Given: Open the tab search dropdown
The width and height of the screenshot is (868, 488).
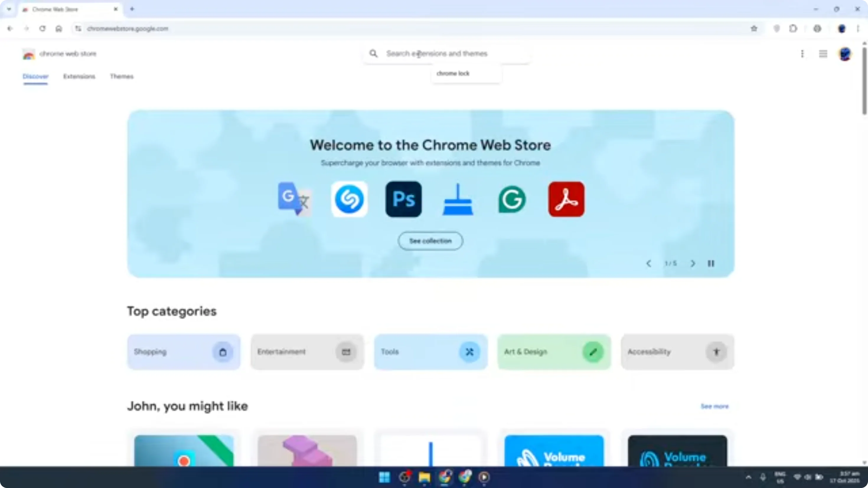Looking at the screenshot, I should (9, 9).
